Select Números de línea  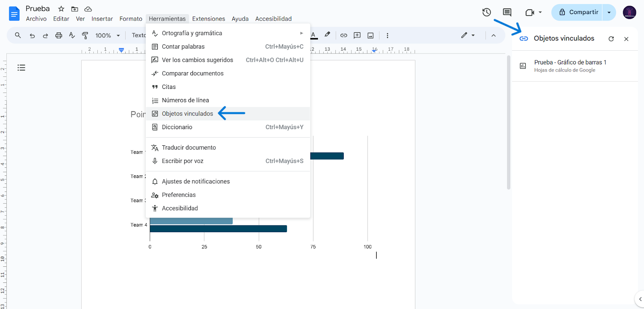pos(228,100)
